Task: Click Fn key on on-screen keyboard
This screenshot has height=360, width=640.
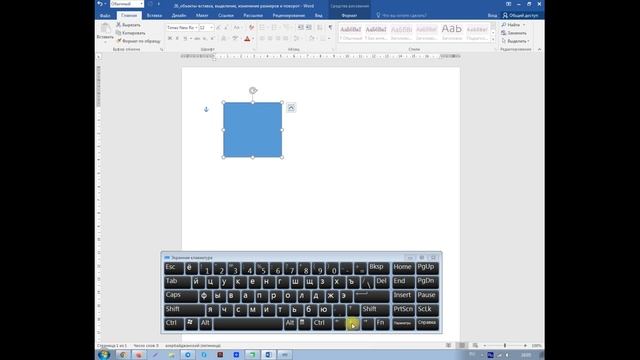Action: tap(382, 323)
